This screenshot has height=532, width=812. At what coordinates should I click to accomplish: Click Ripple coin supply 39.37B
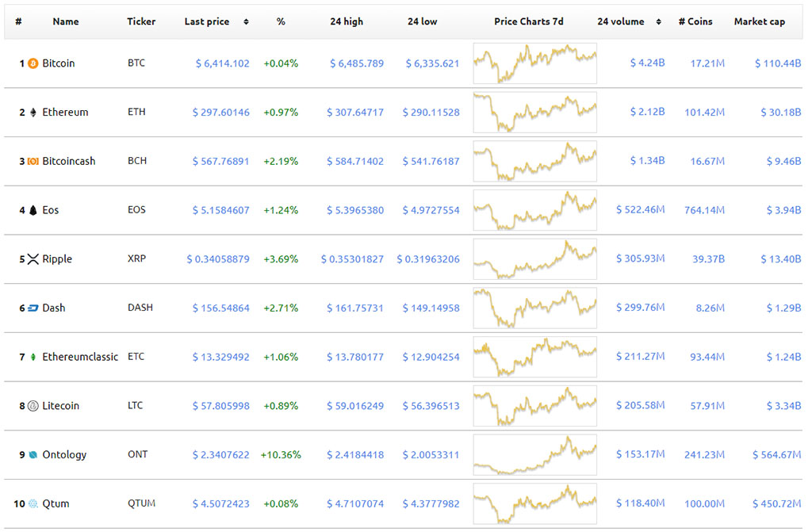(708, 259)
